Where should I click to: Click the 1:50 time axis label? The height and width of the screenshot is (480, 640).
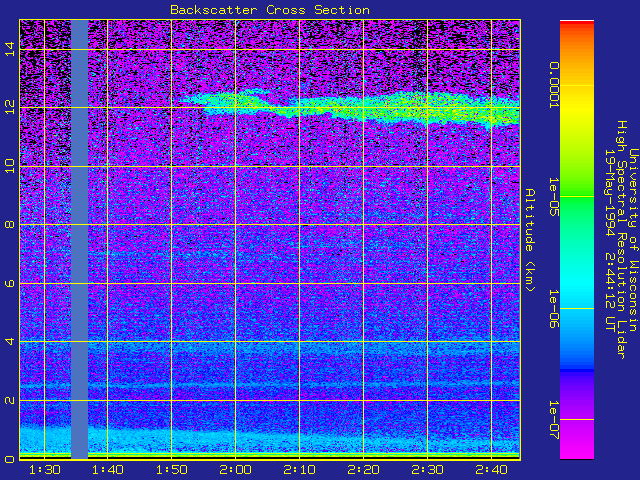tap(171, 470)
